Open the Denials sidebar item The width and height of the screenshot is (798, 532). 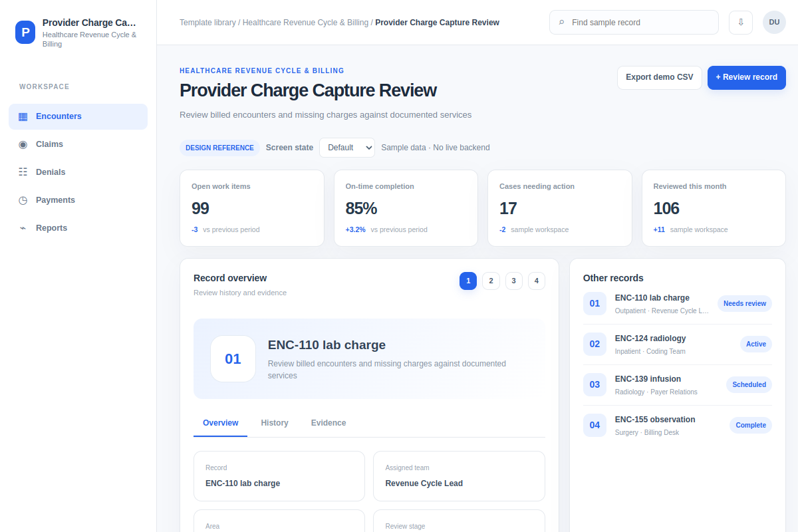click(78, 172)
